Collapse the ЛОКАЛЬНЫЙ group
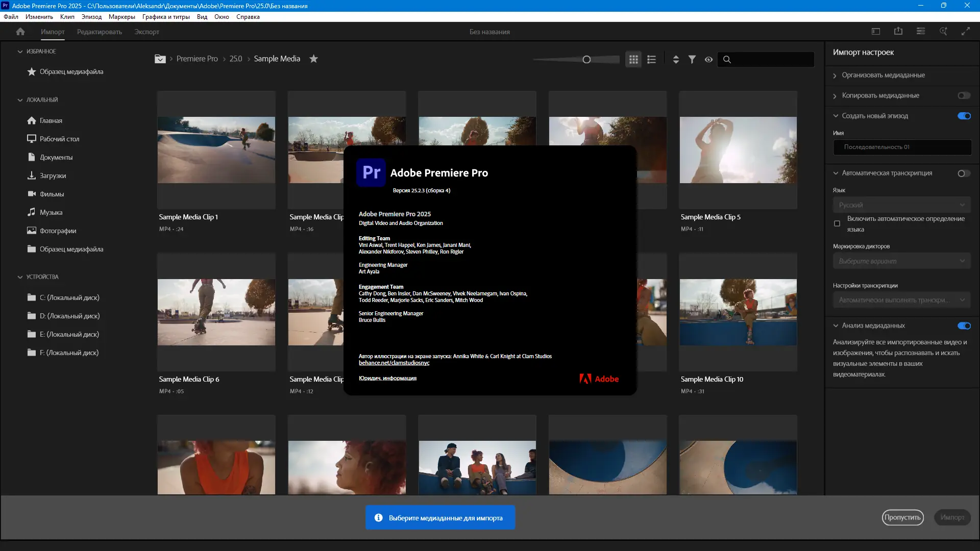This screenshot has height=551, width=980. 20,100
